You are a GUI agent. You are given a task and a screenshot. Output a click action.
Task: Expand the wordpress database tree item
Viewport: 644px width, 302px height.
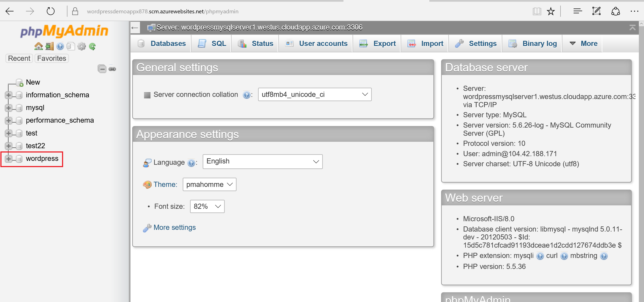[x=8, y=159]
